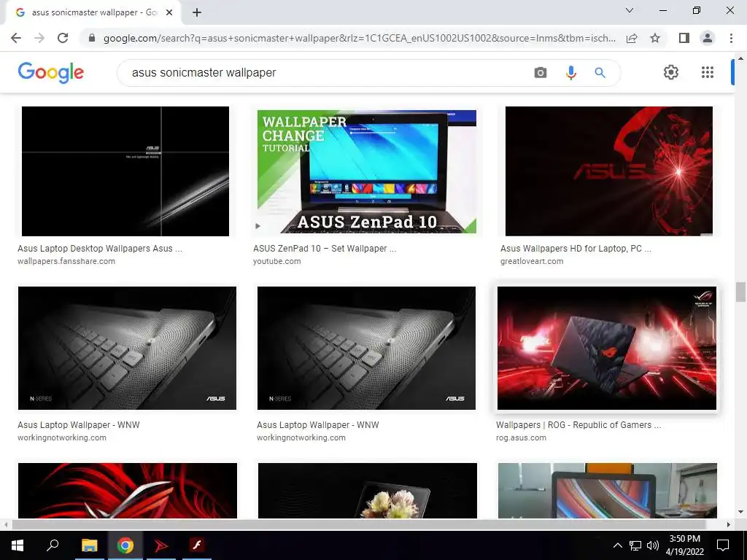Start voice search with the microphone
The image size is (747, 560).
pyautogui.click(x=570, y=72)
